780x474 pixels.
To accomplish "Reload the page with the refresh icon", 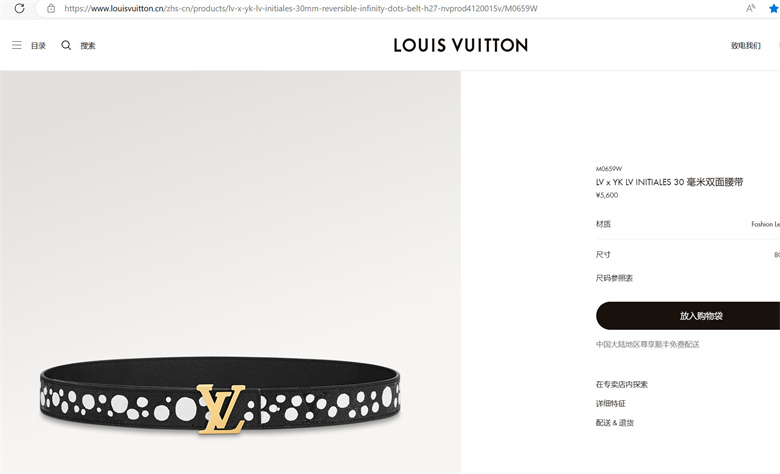I will click(x=19, y=8).
